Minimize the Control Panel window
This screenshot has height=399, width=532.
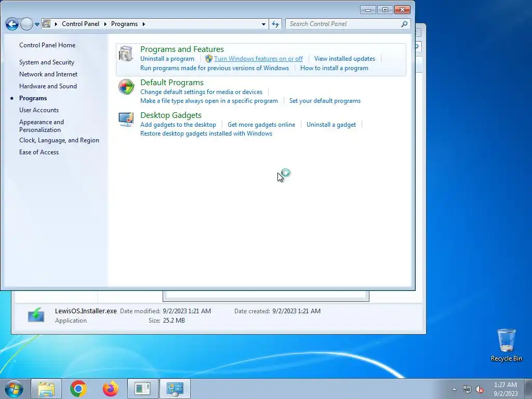pos(368,10)
